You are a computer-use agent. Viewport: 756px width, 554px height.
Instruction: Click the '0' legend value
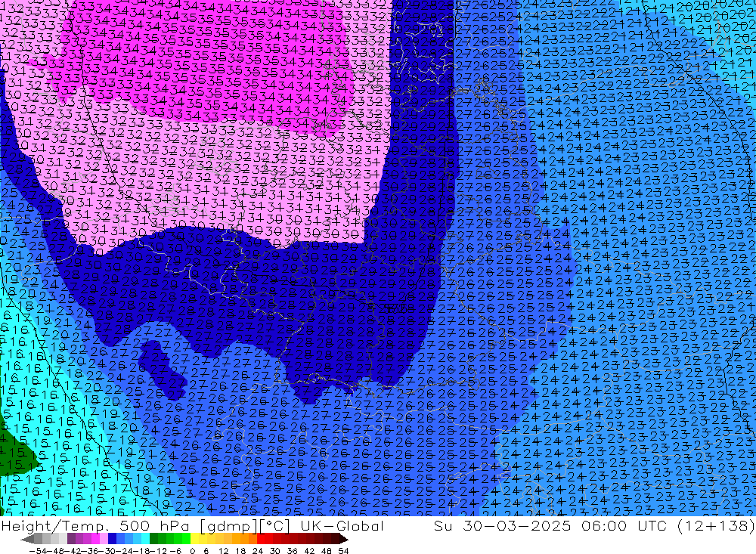[192, 551]
